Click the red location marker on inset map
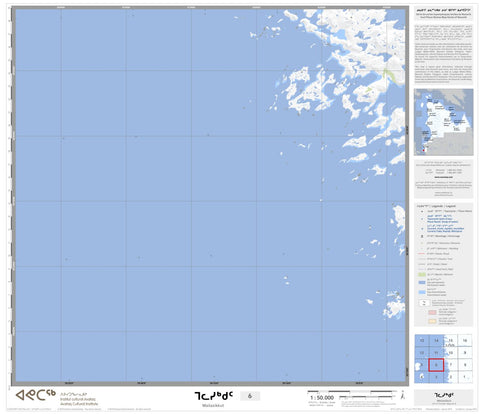This screenshot has height=414, width=480. click(423, 150)
